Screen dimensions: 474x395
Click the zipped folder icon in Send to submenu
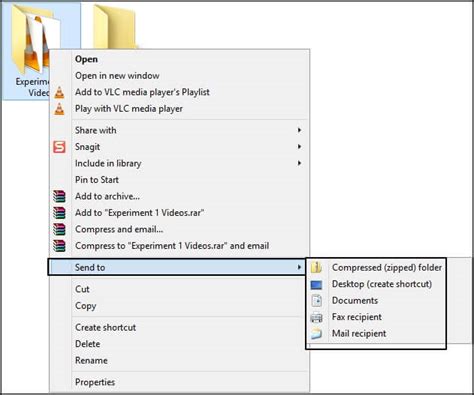316,268
